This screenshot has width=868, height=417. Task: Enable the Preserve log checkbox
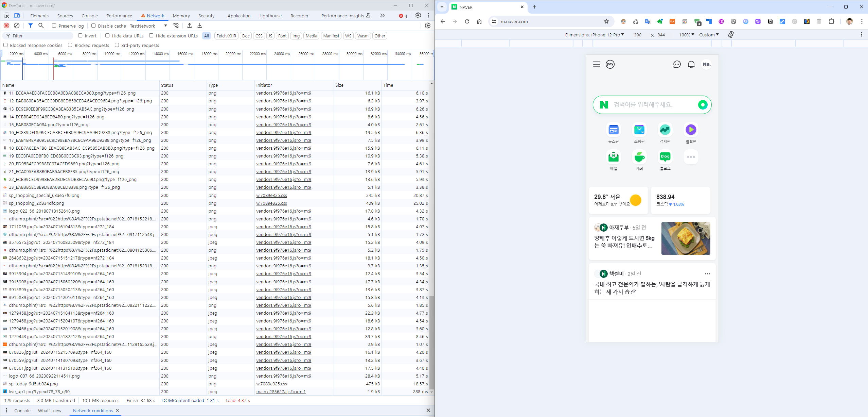coord(54,26)
